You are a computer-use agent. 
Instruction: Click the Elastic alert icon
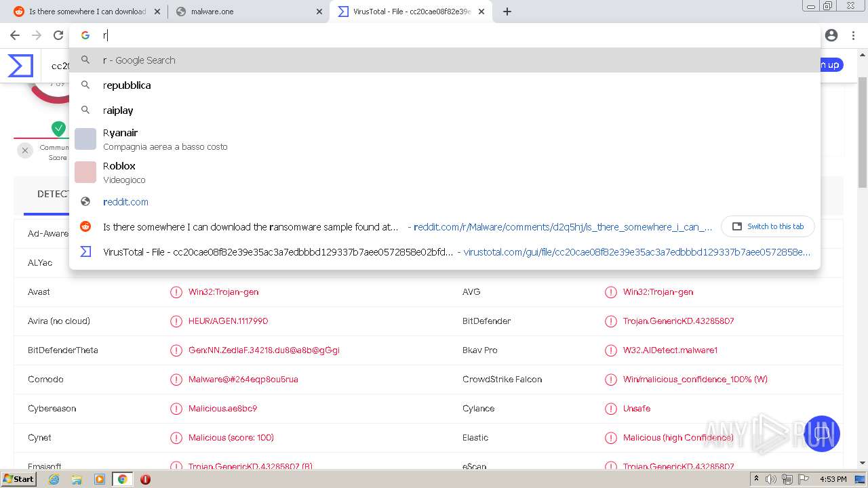610,438
